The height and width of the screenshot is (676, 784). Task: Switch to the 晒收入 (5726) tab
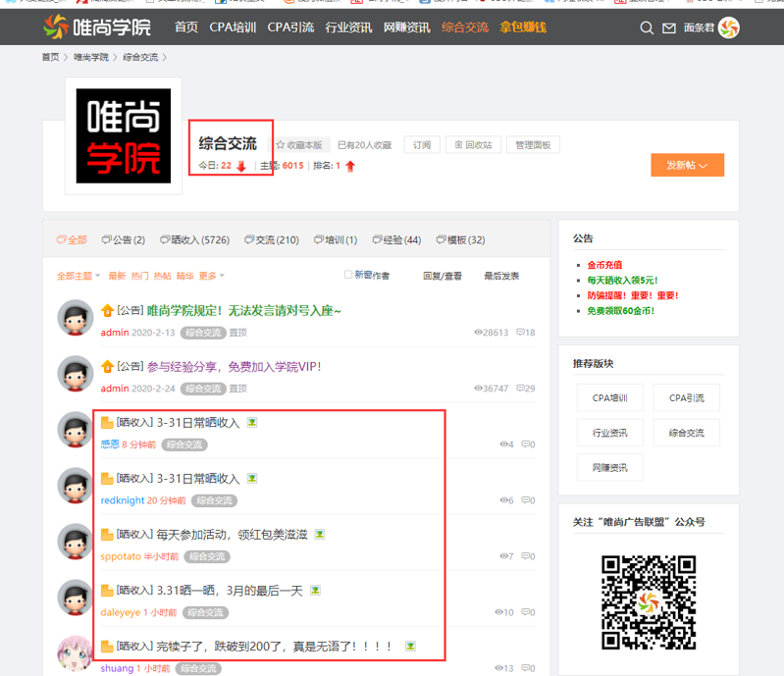[x=194, y=239]
